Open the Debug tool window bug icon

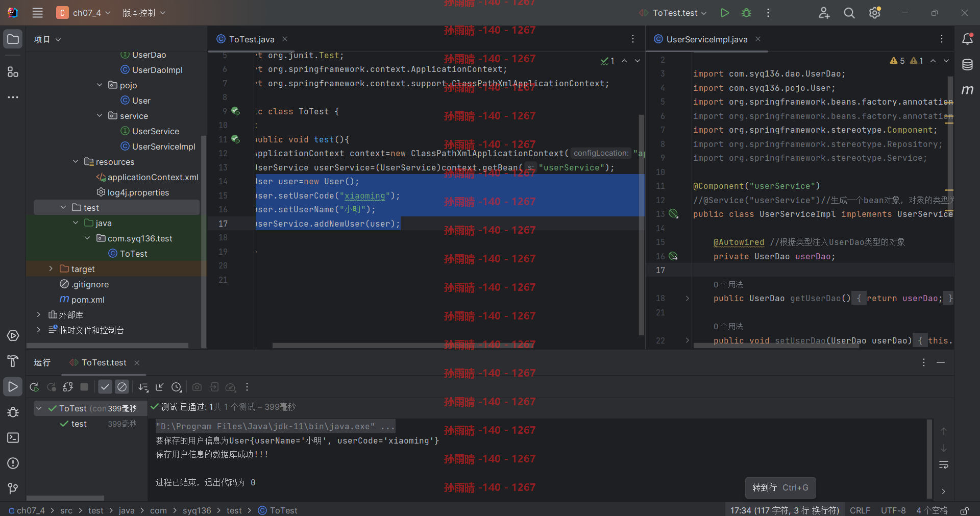pos(13,412)
